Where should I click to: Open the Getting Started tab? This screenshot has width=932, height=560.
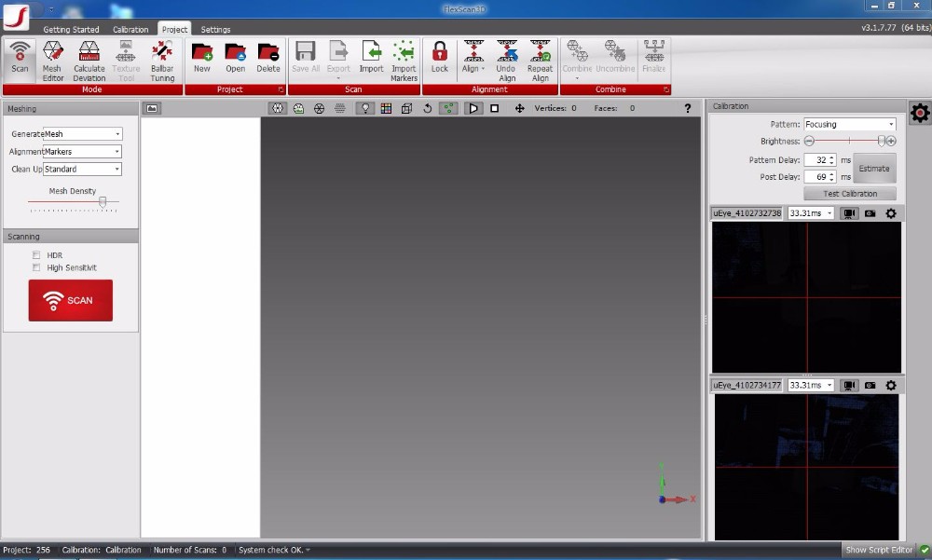pos(71,30)
